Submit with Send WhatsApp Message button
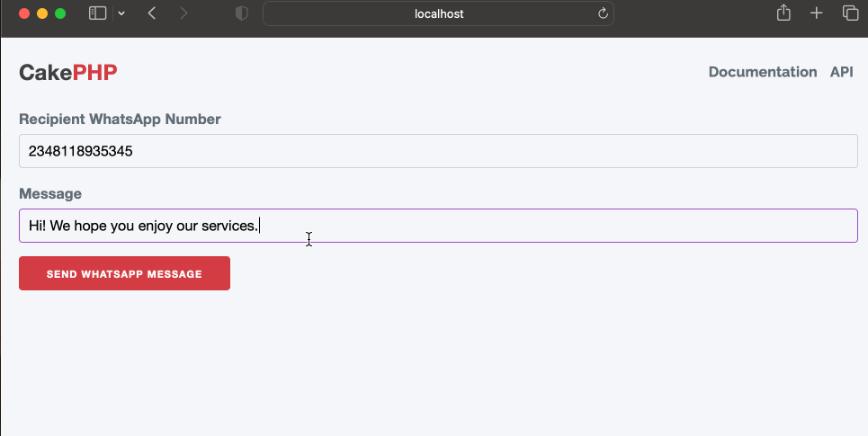This screenshot has width=868, height=436. (124, 273)
